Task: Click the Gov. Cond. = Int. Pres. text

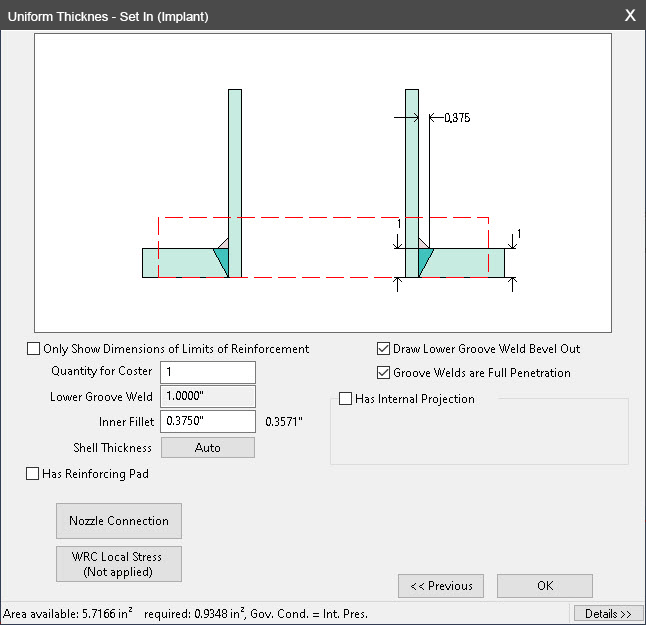Action: (309, 614)
